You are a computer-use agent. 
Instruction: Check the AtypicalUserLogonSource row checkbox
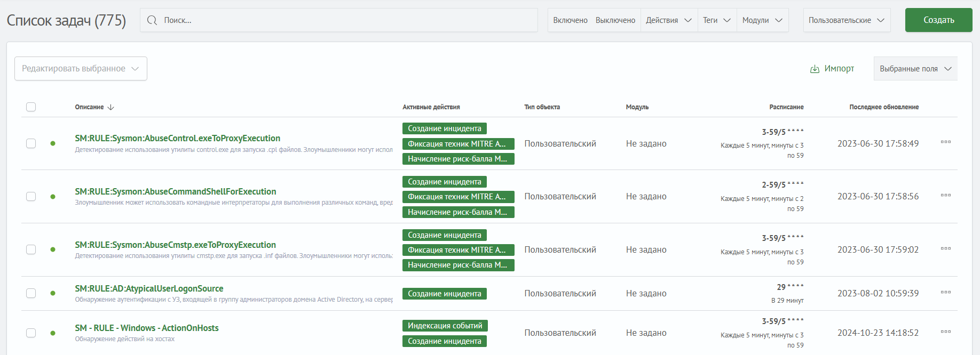pos(31,293)
